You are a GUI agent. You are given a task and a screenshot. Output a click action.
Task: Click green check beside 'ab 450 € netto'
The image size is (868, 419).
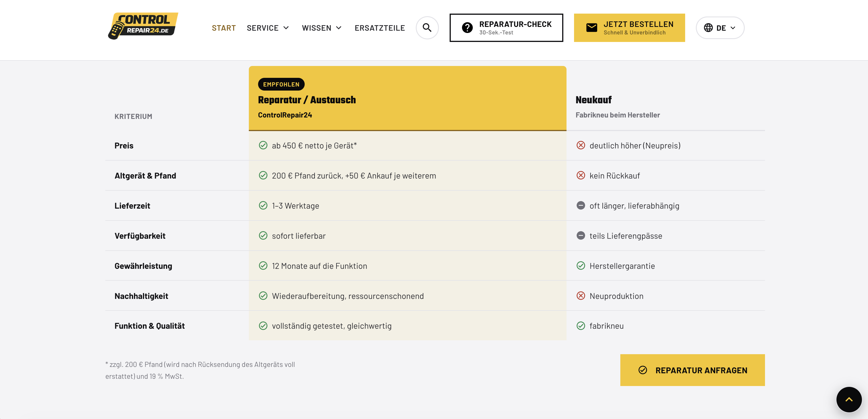[263, 145]
